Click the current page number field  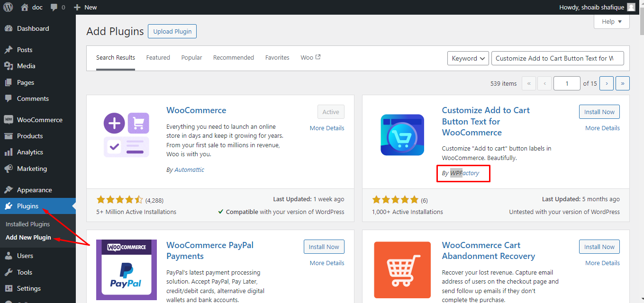[x=567, y=83]
